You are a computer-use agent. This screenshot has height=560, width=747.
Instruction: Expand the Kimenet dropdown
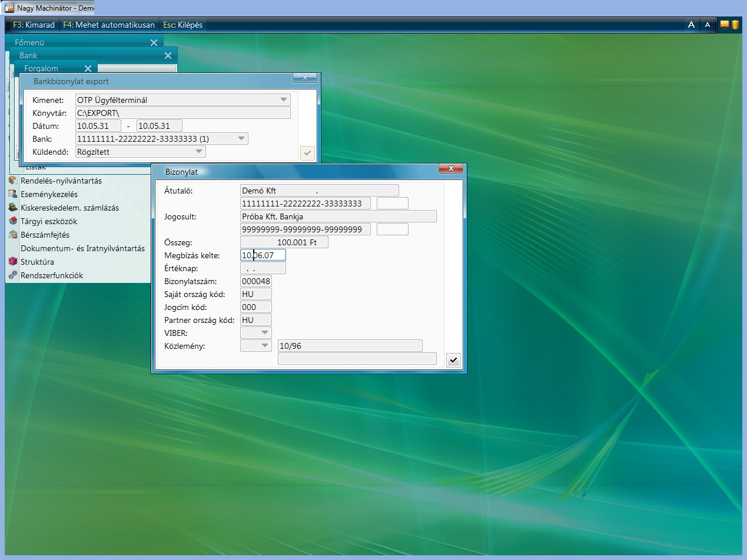[x=284, y=100]
